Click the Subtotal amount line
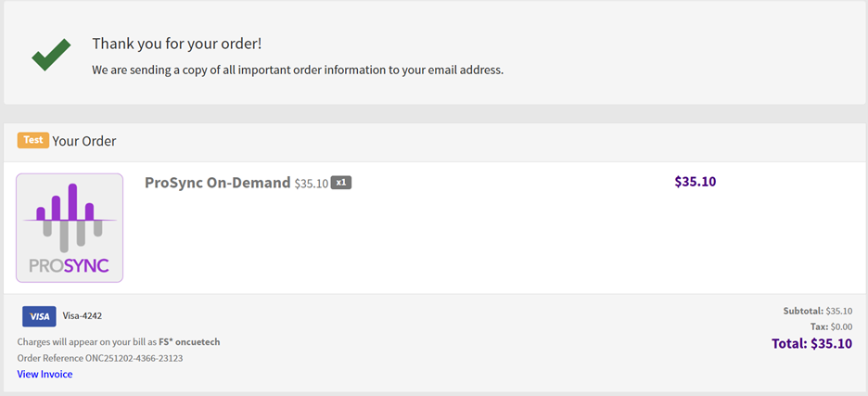The width and height of the screenshot is (868, 396). click(816, 312)
